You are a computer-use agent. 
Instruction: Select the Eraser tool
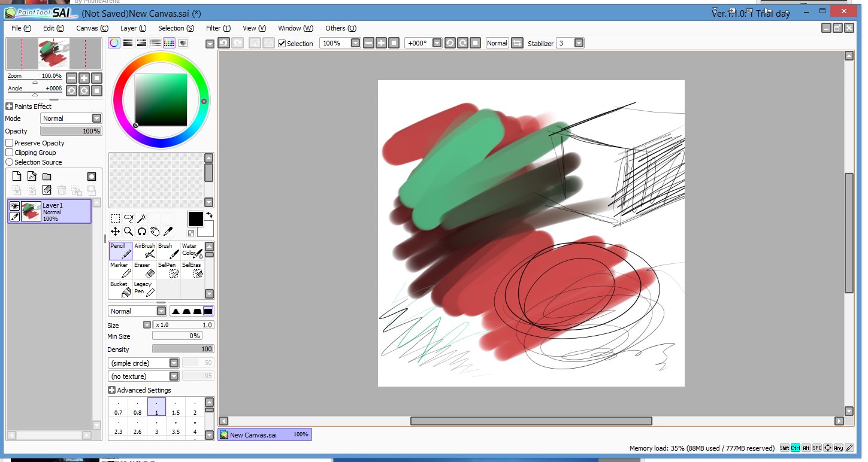(x=145, y=270)
